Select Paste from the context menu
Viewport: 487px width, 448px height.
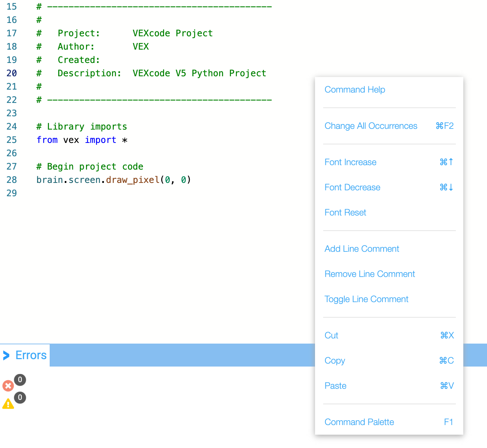[335, 386]
